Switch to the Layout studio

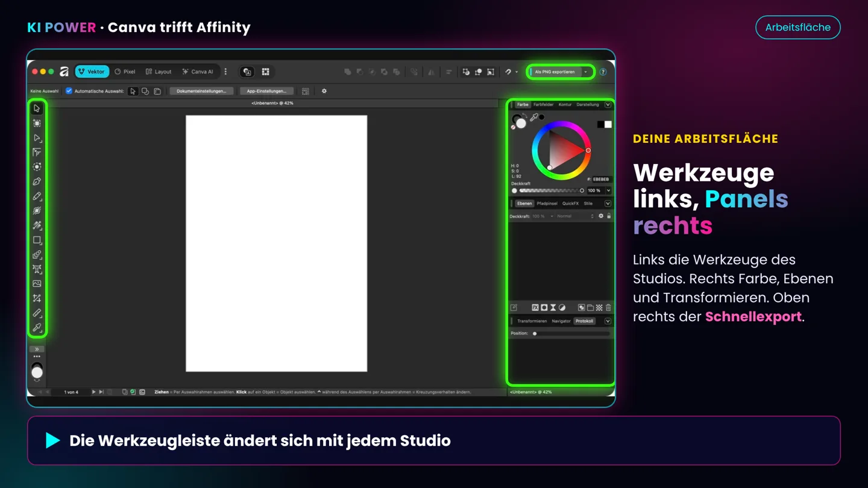click(159, 72)
